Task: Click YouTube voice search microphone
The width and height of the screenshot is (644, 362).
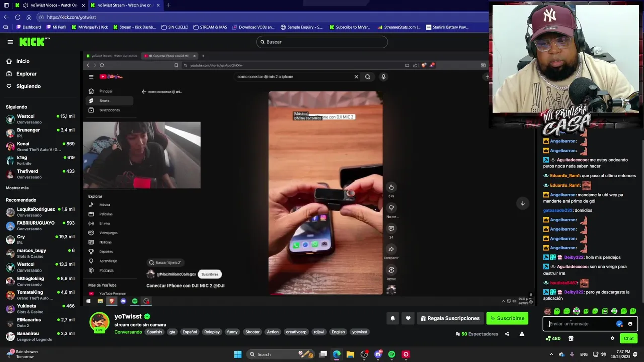Action: click(383, 77)
